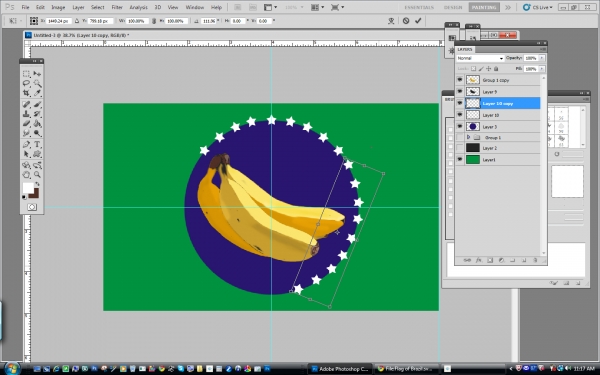Viewport: 600px width, 375px height.
Task: Select the Move tool
Action: (37, 73)
